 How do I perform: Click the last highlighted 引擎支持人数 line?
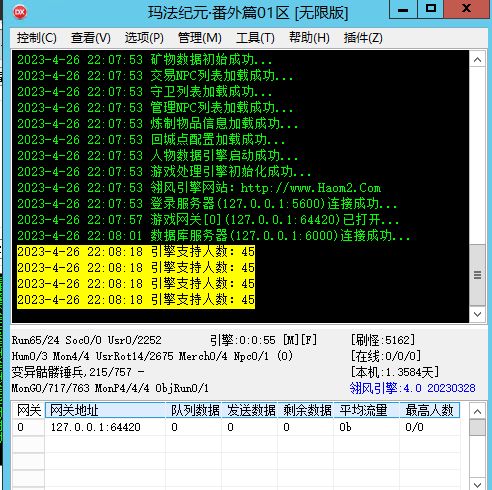click(x=136, y=300)
